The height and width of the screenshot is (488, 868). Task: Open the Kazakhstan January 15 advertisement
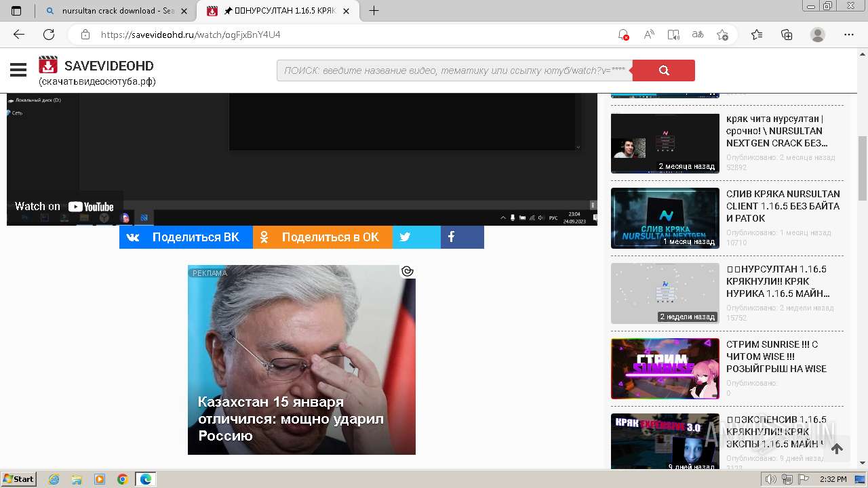point(302,360)
